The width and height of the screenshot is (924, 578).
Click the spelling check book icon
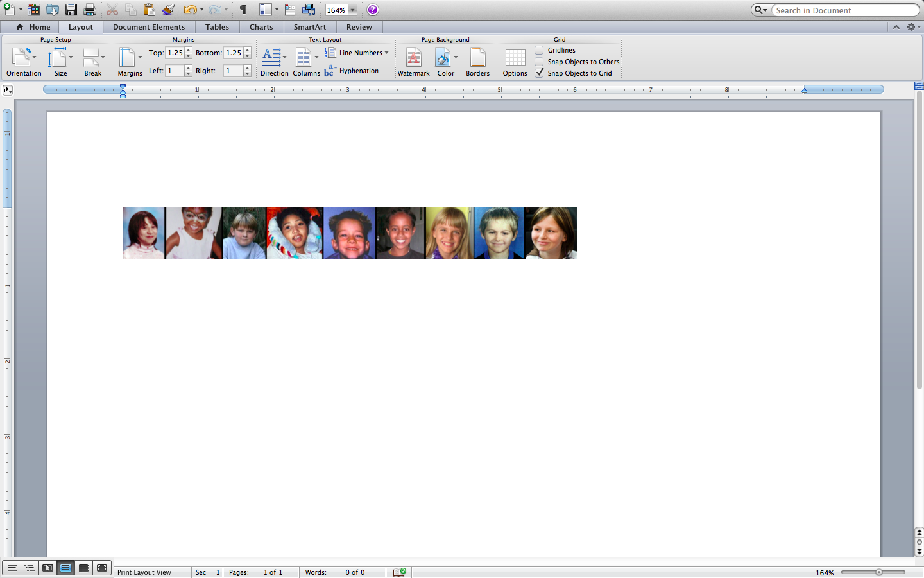[399, 572]
